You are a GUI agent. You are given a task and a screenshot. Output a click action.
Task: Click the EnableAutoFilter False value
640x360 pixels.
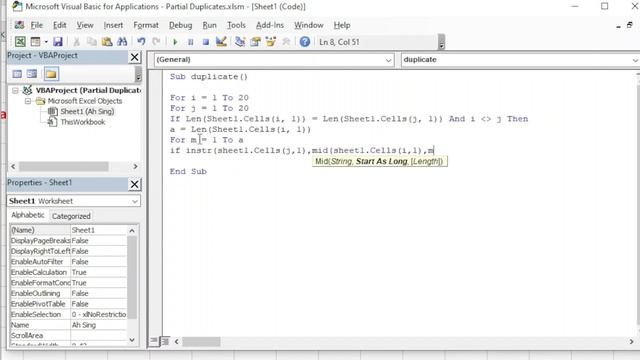coord(98,262)
